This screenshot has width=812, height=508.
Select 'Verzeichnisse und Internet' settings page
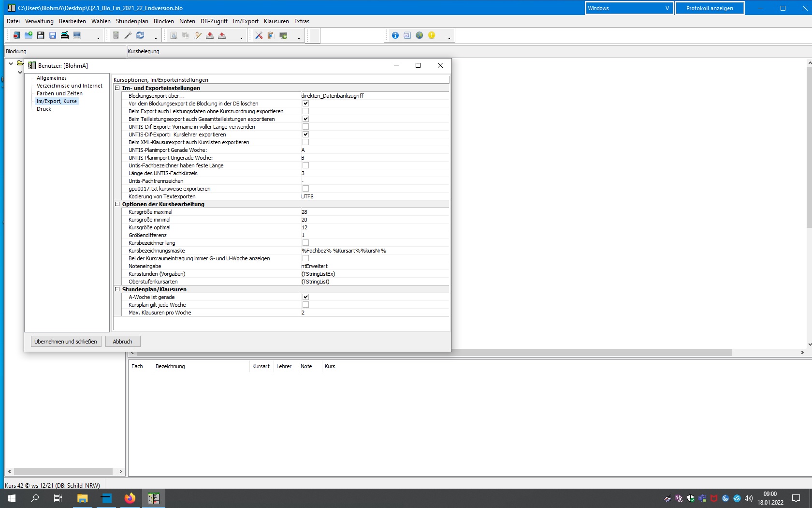point(70,86)
